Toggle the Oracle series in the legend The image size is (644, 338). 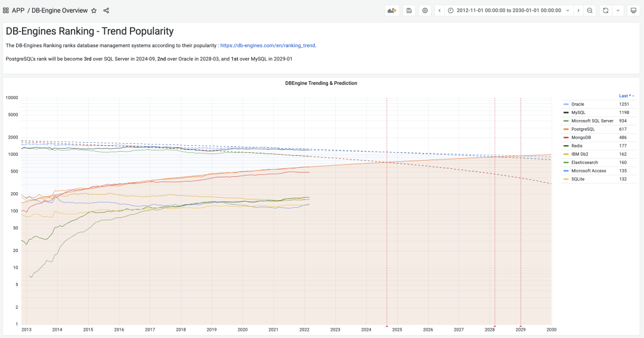(577, 104)
